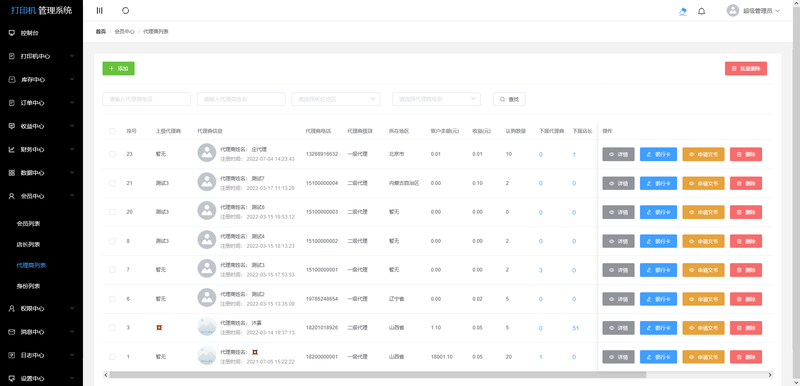Click 银行卡 for agent 测试7
The image size is (800, 386).
coord(659,183)
